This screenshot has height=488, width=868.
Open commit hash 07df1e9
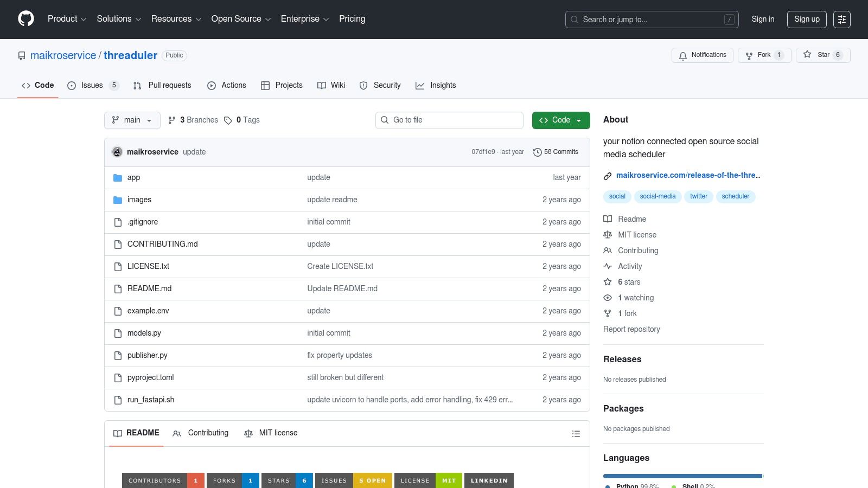[x=483, y=152]
